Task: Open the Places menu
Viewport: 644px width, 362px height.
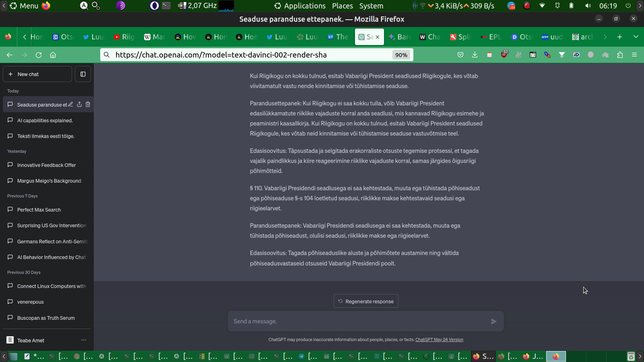Action: click(343, 6)
